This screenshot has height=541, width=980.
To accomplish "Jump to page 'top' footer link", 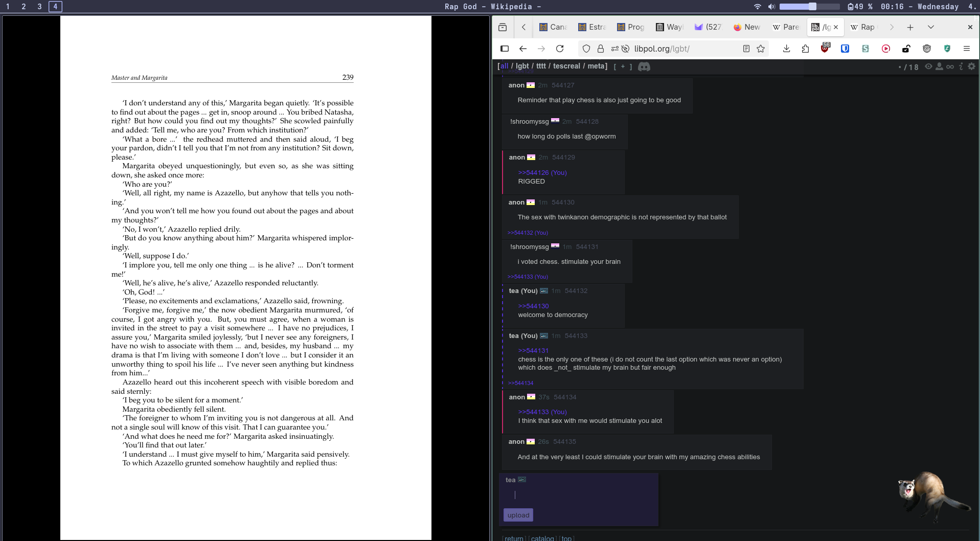I will (x=566, y=538).
